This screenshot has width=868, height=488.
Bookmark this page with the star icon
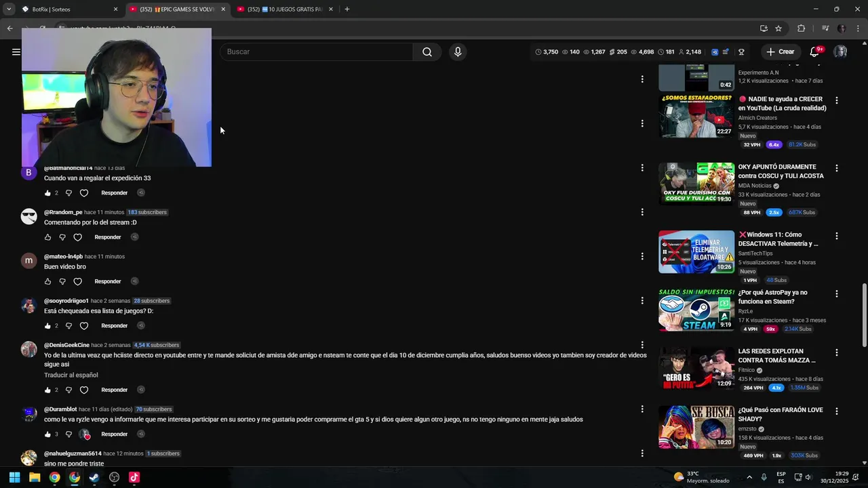coord(778,28)
